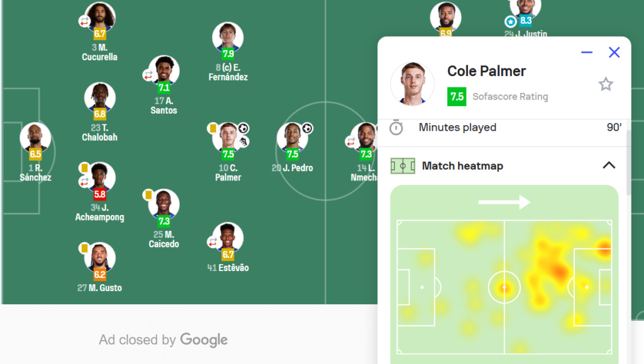
Task: Click the substitution icon beside M. Cucurella
Action: coord(84,21)
